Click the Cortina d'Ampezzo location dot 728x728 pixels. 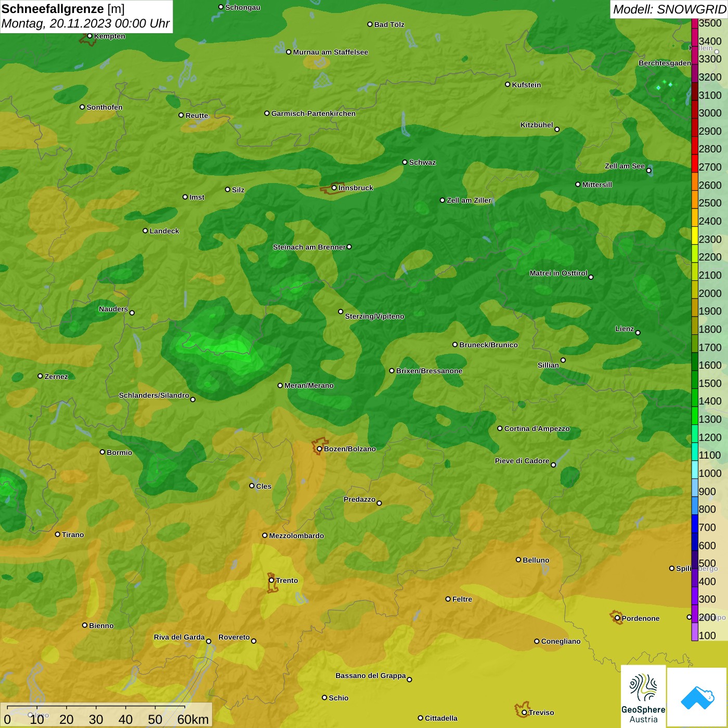(x=500, y=428)
